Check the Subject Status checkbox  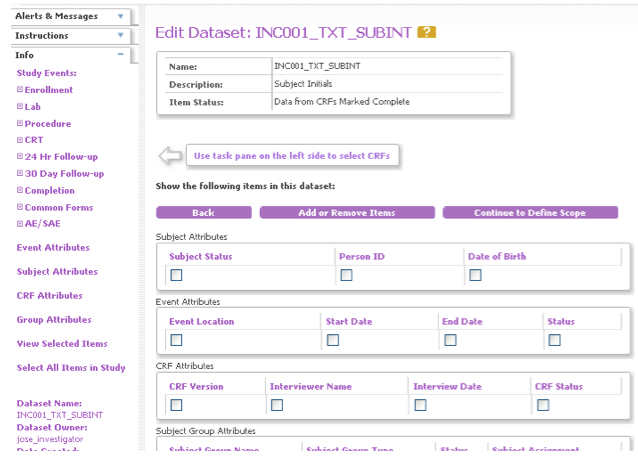[x=176, y=276]
